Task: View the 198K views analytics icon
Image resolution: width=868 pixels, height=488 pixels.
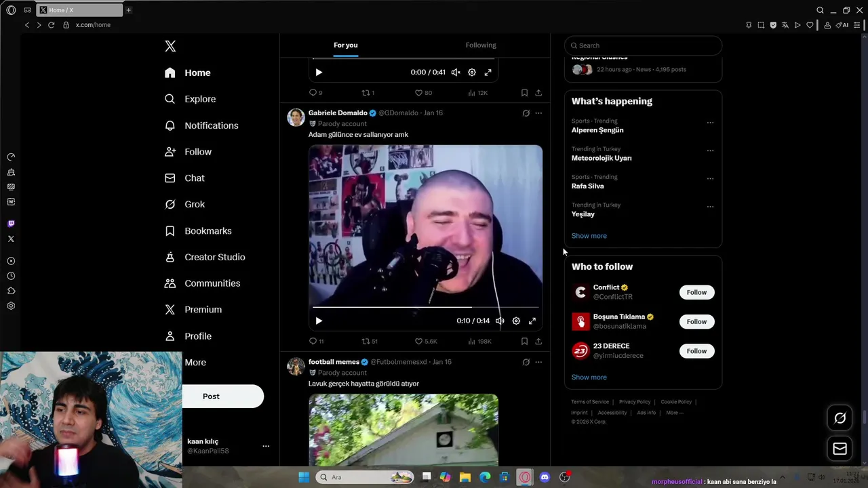Action: tap(471, 342)
